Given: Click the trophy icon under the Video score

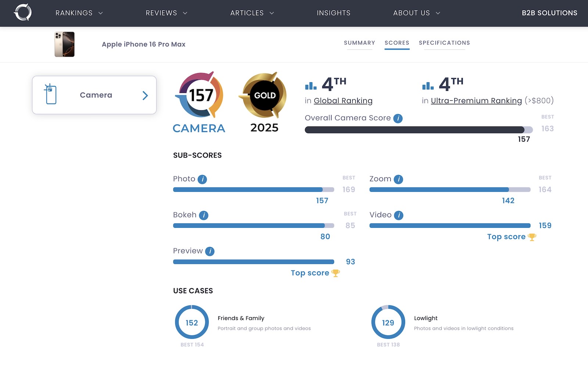Looking at the screenshot, I should (532, 237).
